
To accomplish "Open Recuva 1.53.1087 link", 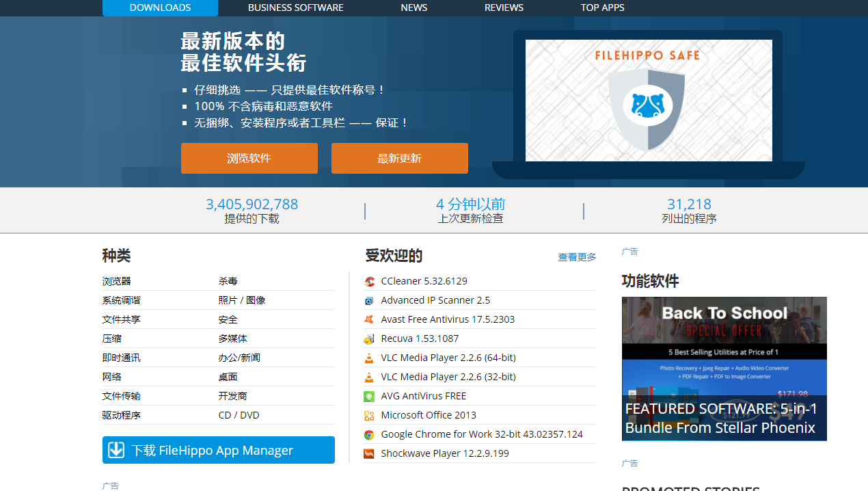I will pos(420,339).
